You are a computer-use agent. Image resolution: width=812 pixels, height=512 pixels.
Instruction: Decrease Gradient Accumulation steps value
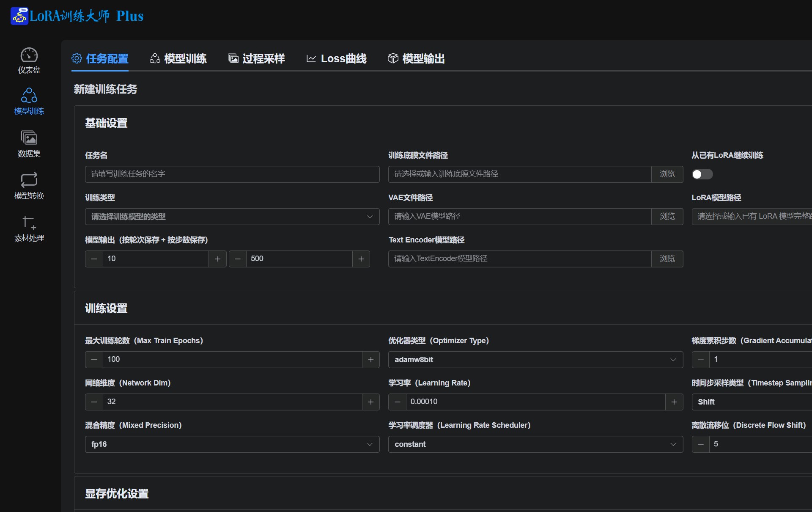pyautogui.click(x=701, y=360)
